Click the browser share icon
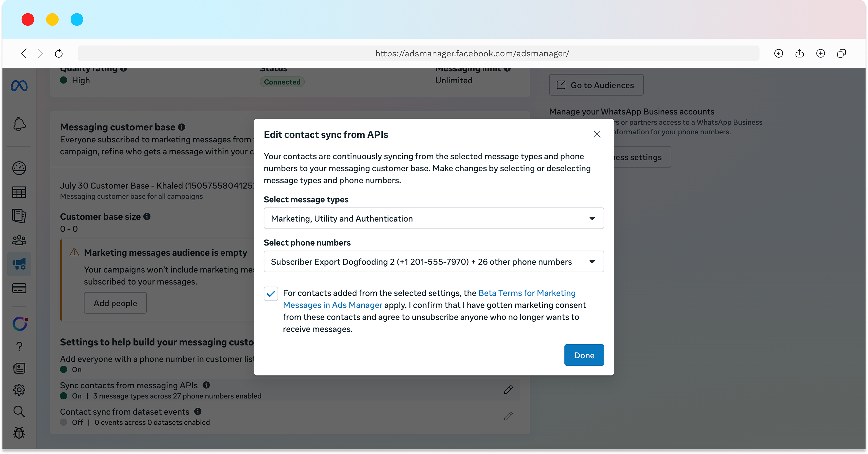 [x=799, y=53]
